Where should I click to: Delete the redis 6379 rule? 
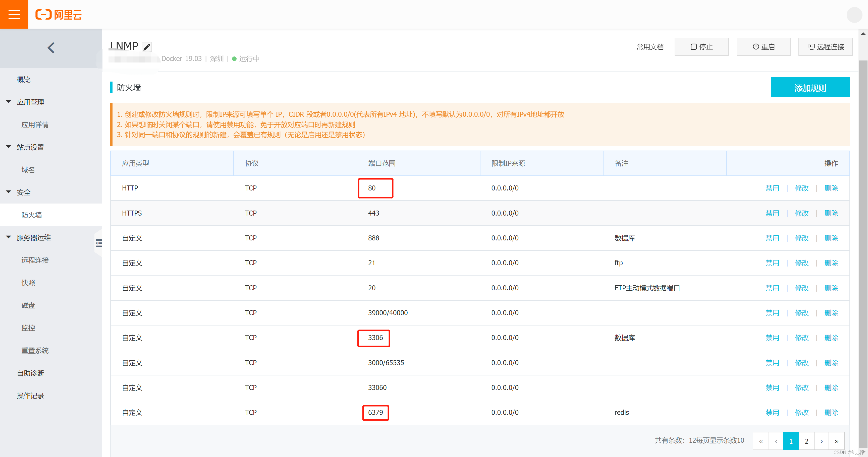pyautogui.click(x=831, y=412)
